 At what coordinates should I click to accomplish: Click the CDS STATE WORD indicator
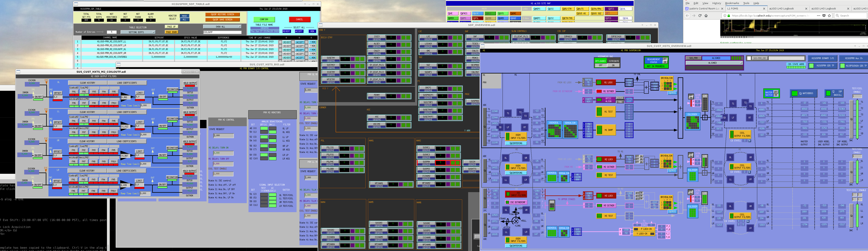tap(796, 65)
